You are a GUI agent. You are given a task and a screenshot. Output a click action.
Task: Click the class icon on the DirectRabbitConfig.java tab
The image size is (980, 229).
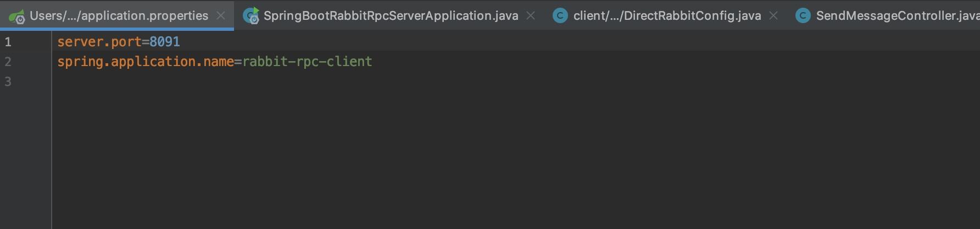(560, 16)
